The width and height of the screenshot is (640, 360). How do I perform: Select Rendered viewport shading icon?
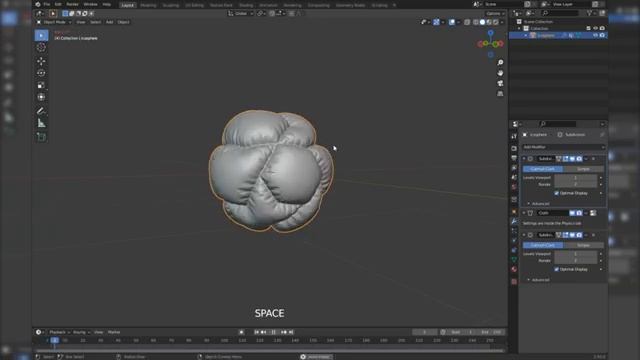(496, 22)
